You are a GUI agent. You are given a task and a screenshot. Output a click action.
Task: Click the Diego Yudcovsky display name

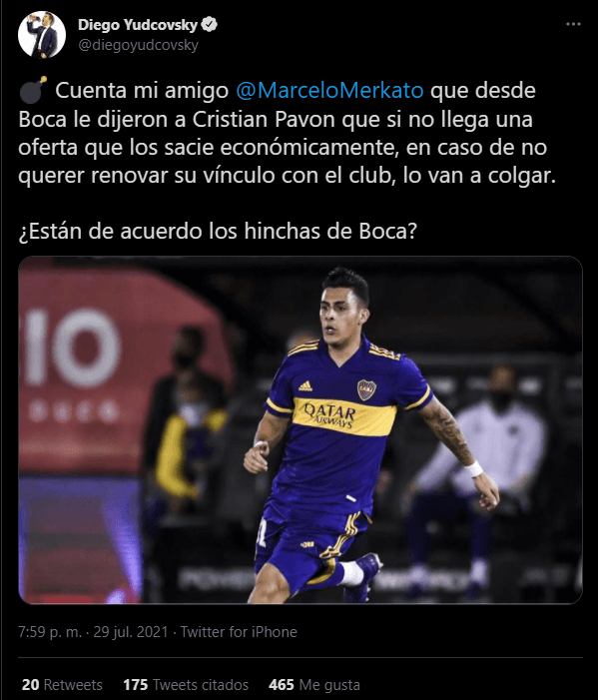click(x=138, y=25)
